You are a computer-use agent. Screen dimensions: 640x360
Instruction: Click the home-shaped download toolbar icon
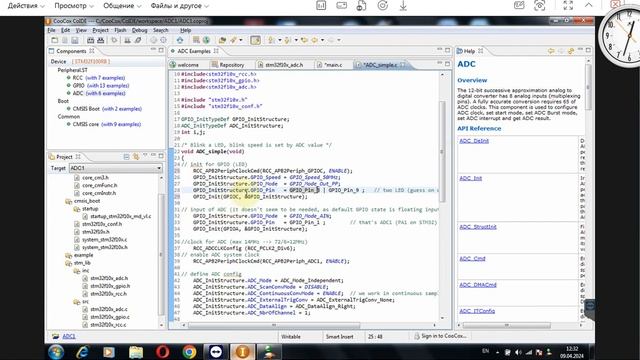click(180, 40)
